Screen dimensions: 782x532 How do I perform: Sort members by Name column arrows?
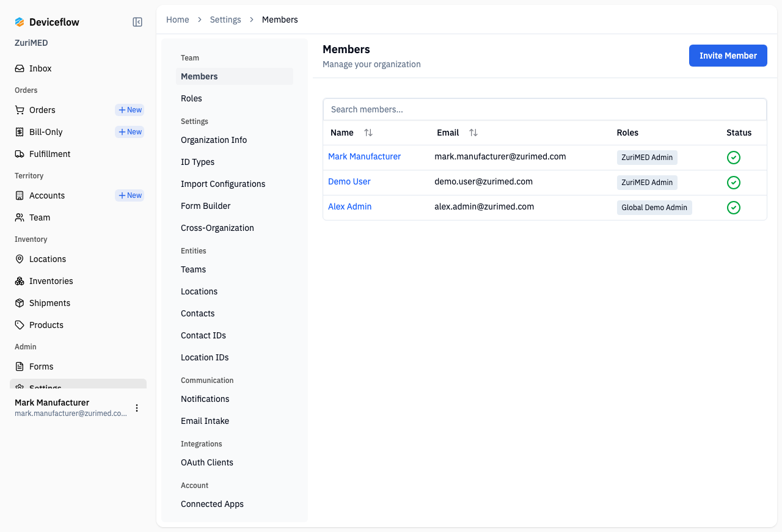[368, 133]
